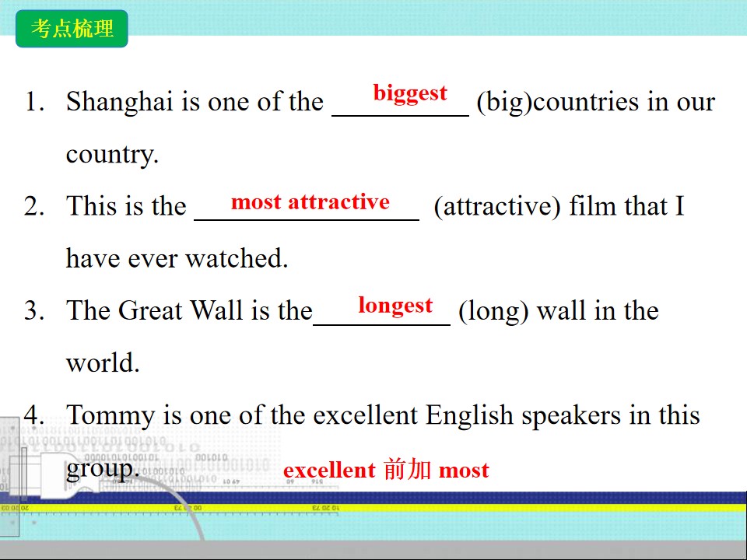The width and height of the screenshot is (747, 560).
Task: Click the name 'Tommy' in sentence 4
Action: point(110,415)
